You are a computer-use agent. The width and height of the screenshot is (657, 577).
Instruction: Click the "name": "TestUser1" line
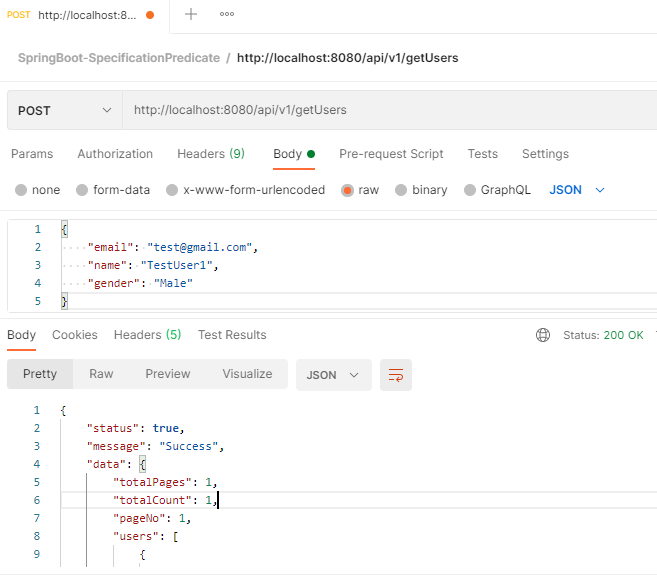[153, 265]
